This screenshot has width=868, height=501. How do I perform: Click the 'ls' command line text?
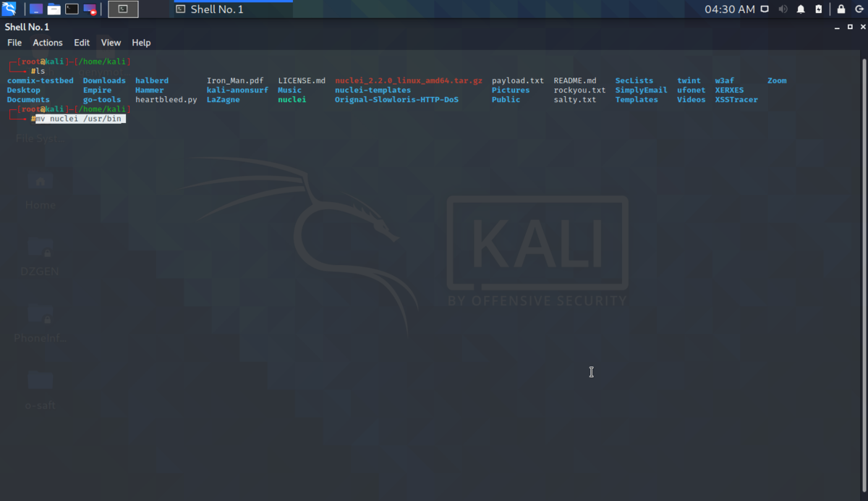pos(41,71)
